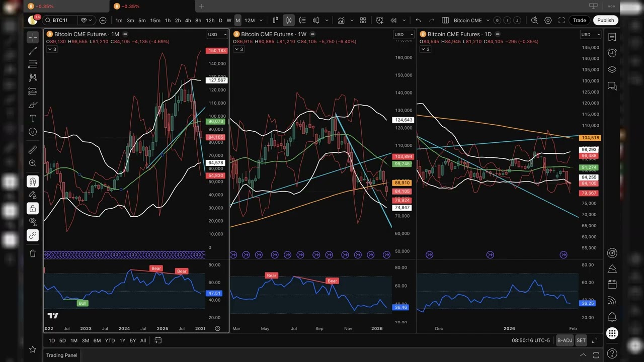
Task: Expand the daily chart's 3 indicators legend
Action: tap(425, 49)
